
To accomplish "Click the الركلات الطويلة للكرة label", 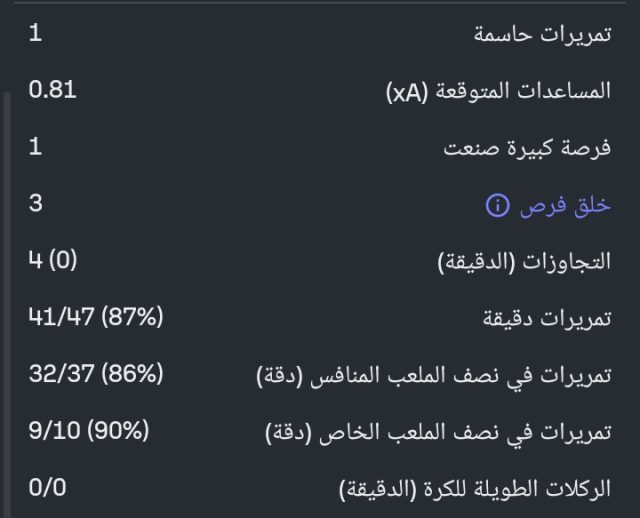I will (x=474, y=490).
